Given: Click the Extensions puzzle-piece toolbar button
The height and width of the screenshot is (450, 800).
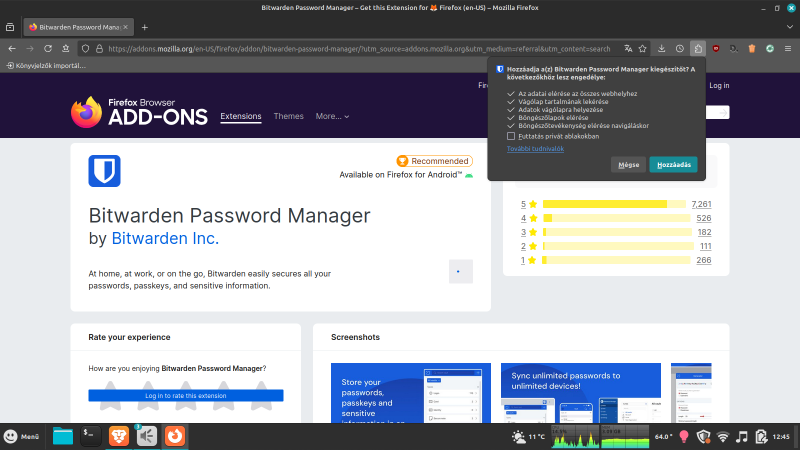Looking at the screenshot, I should pyautogui.click(x=698, y=48).
